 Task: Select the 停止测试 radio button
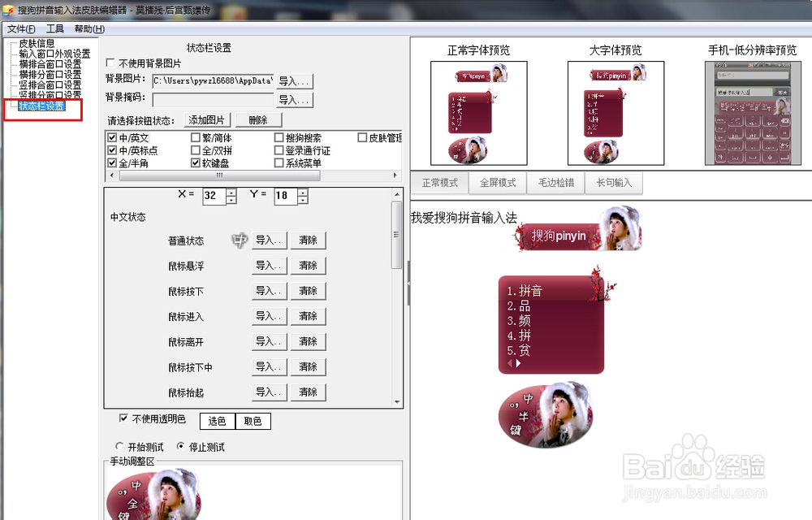[x=180, y=446]
